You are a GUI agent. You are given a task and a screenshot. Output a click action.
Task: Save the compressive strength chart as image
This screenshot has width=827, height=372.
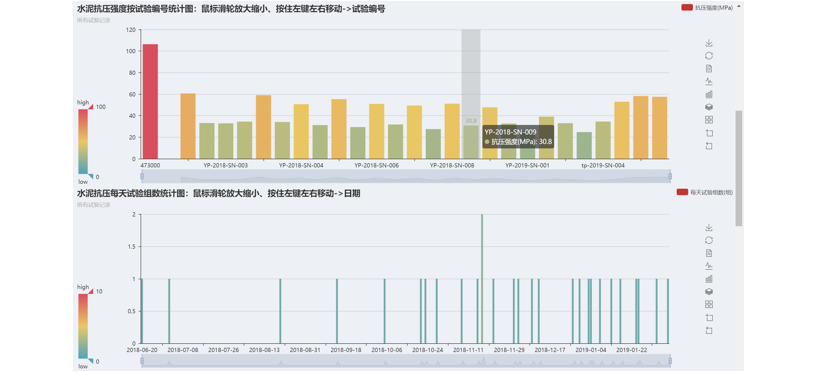pos(709,43)
